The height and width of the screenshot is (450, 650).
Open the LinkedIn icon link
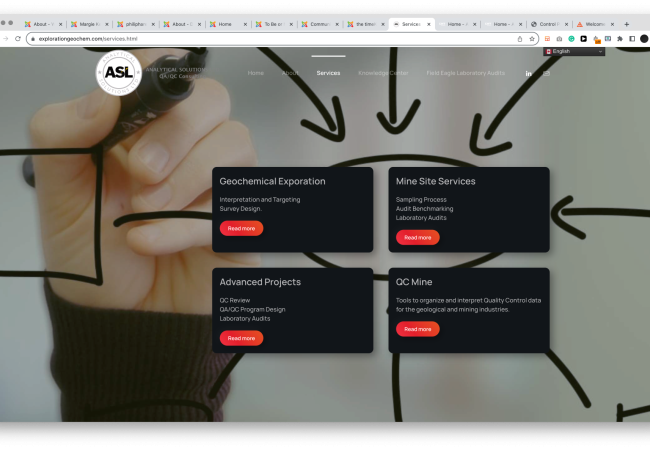coord(529,73)
